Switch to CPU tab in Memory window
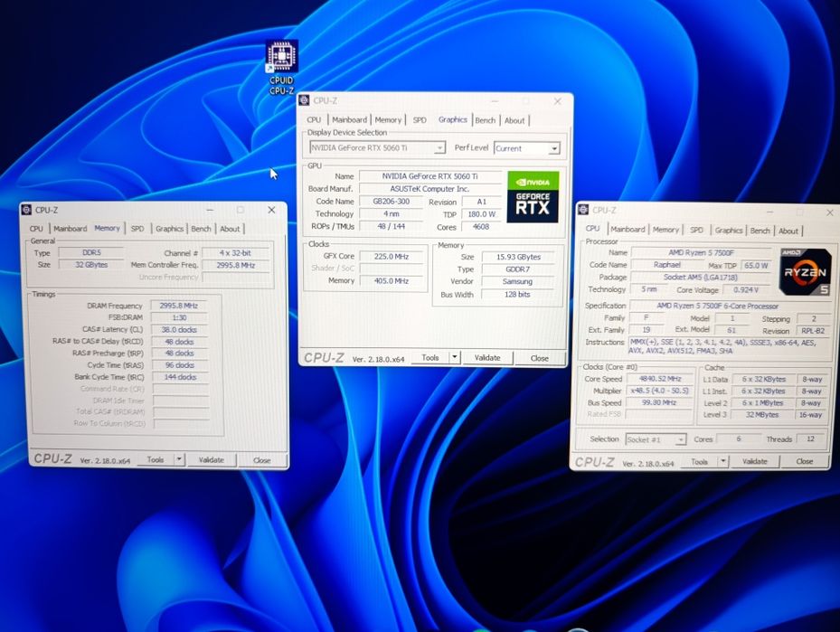This screenshot has height=632, width=840. 36,228
